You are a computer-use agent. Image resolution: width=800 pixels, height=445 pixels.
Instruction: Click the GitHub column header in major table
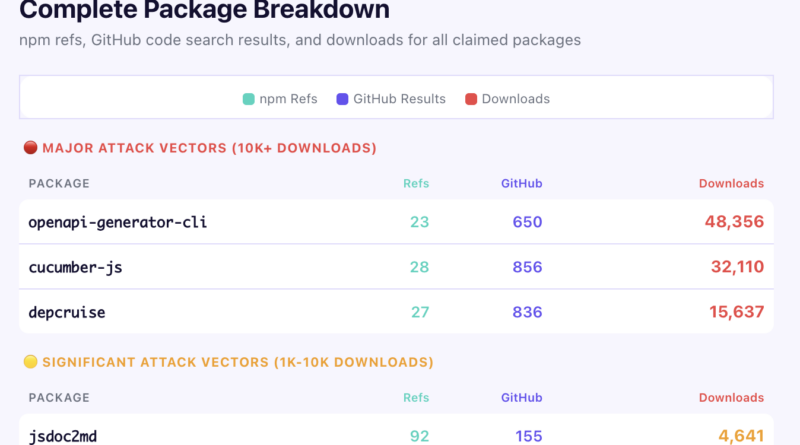tap(521, 184)
